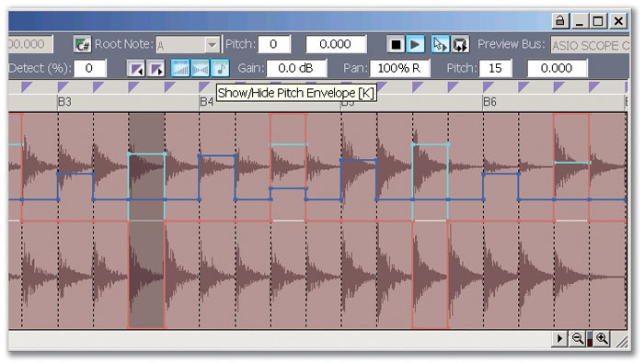The width and height of the screenshot is (644, 363).
Task: Click the slice Pitch field showing 15
Action: tap(495, 68)
